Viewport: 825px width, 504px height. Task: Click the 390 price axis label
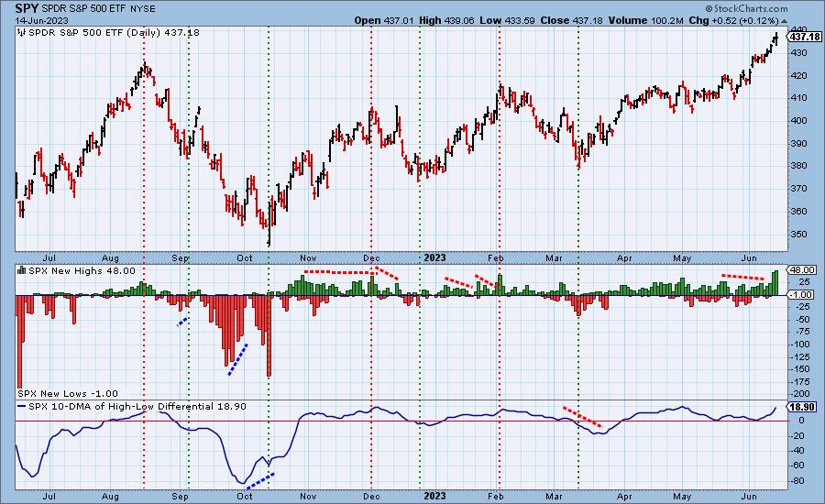coord(799,143)
